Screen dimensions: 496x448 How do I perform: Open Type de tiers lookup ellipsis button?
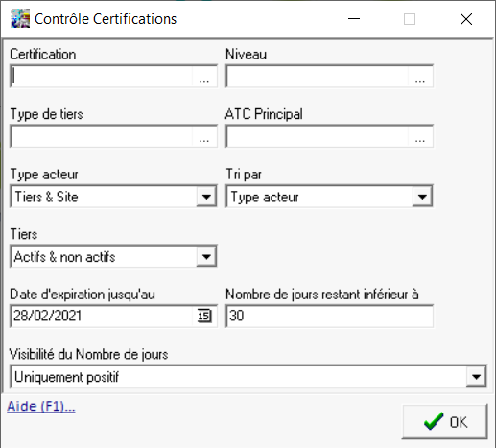point(204,137)
